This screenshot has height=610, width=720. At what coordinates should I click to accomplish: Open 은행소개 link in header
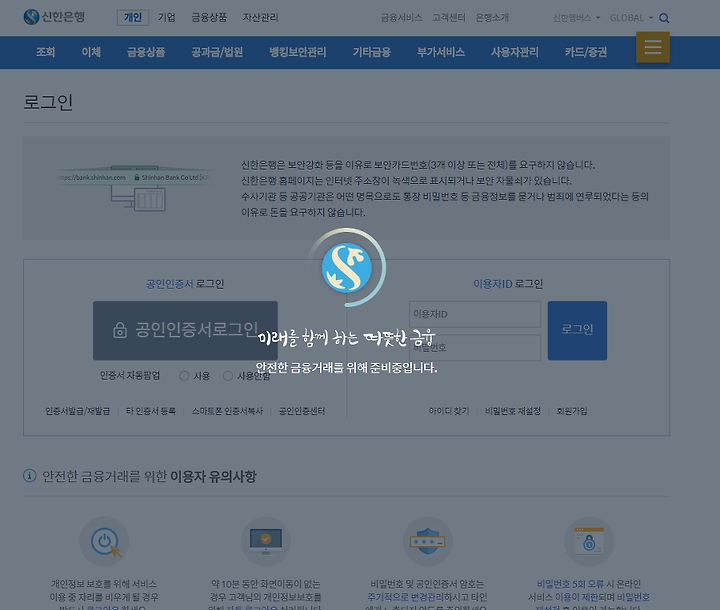[492, 17]
